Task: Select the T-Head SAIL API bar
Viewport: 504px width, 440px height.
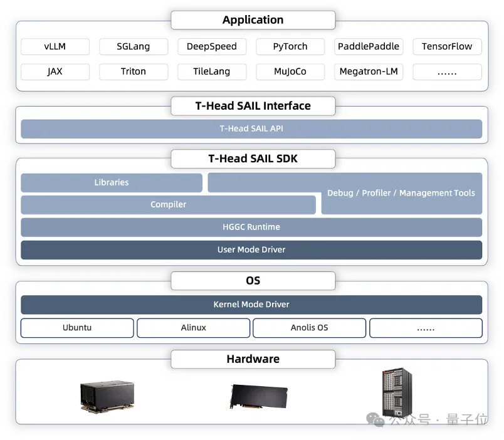Action: 251,129
